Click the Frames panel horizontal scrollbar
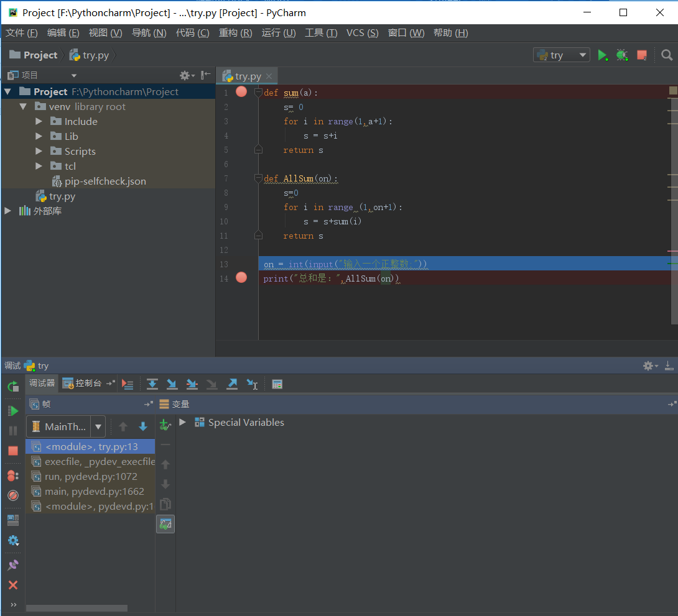 click(77, 608)
